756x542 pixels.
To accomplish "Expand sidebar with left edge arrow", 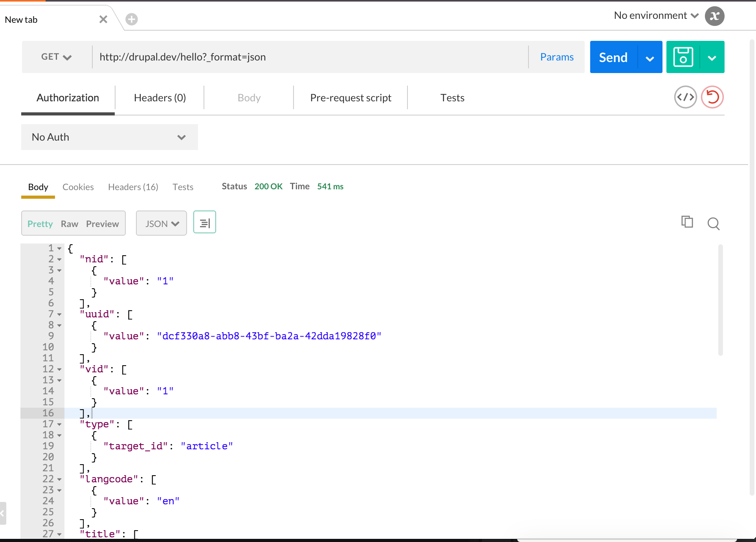I will point(3,513).
